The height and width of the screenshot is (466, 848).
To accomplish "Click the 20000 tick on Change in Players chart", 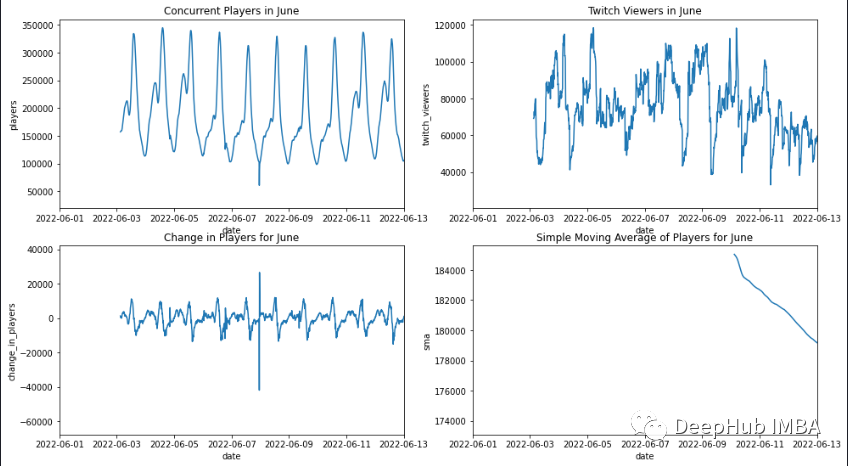I will coord(40,284).
